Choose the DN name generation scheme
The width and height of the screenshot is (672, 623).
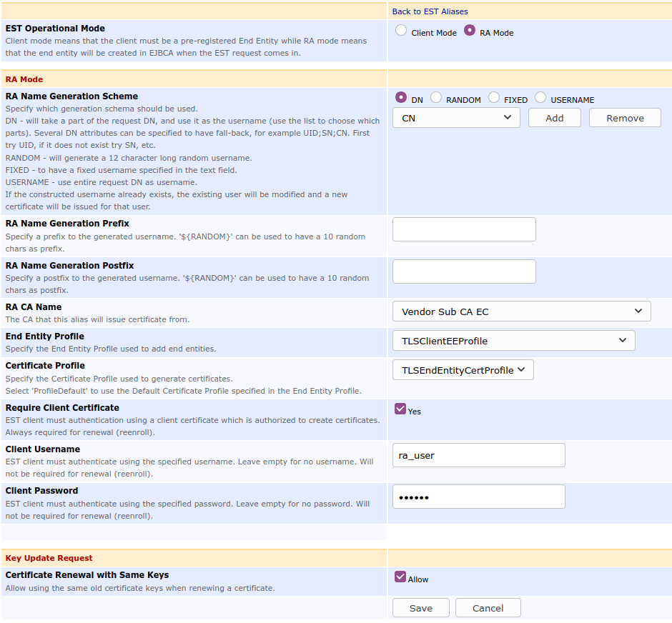coord(401,98)
